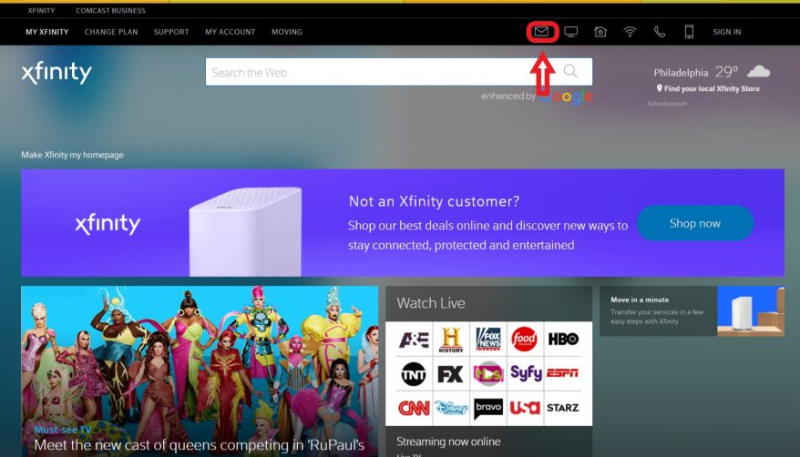Open the CNN channel tile

[413, 408]
